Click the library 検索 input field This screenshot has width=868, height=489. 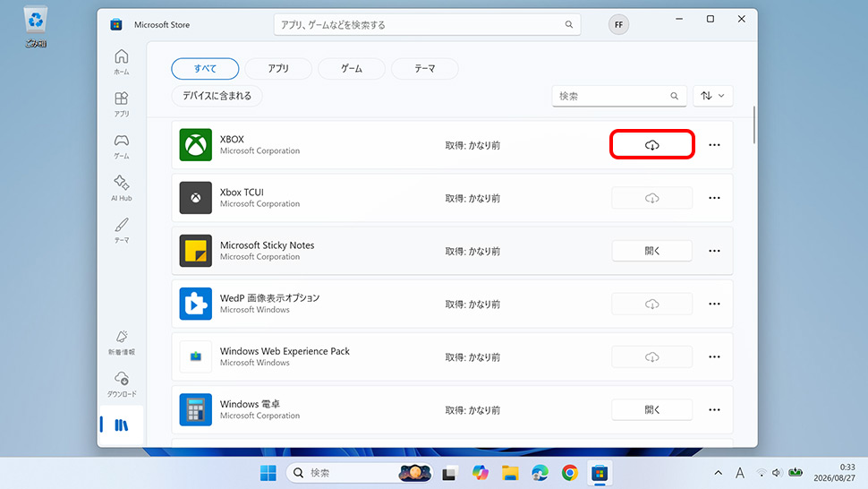[x=619, y=96]
